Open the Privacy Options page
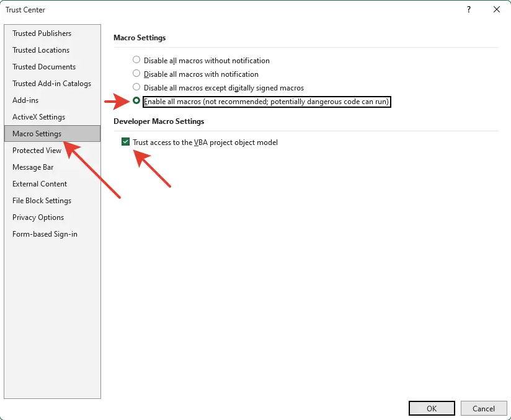The width and height of the screenshot is (511, 420). [38, 217]
